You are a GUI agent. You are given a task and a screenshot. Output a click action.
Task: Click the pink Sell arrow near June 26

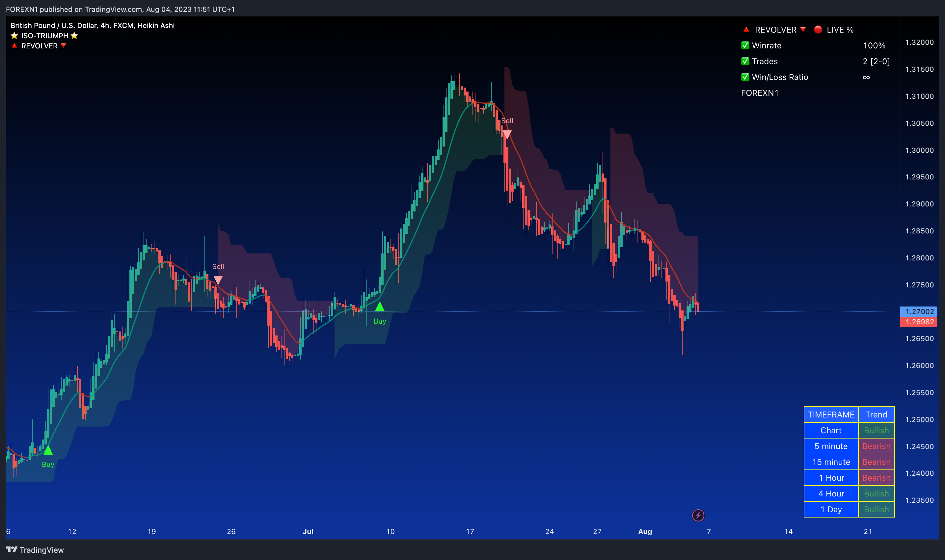point(218,280)
